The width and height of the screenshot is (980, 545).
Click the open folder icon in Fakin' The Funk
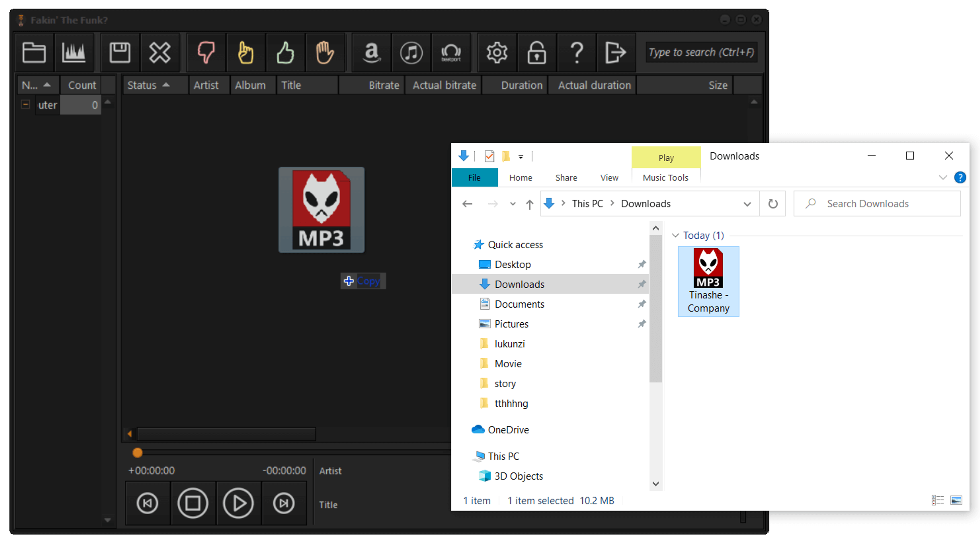[x=34, y=52]
